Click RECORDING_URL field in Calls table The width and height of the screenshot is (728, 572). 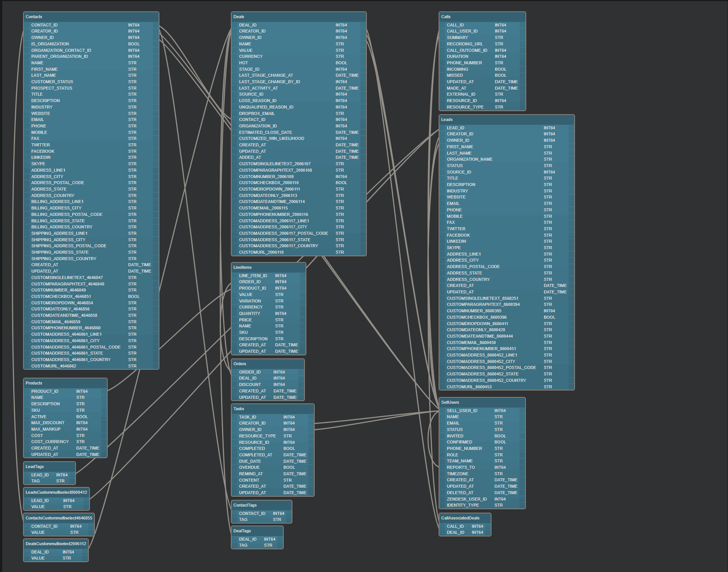[465, 44]
